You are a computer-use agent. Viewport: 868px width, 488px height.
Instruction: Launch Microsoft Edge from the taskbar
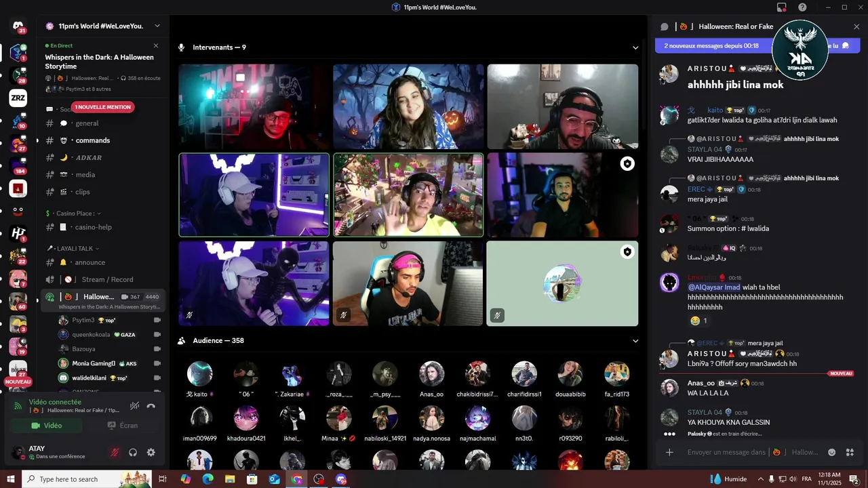coord(208,479)
